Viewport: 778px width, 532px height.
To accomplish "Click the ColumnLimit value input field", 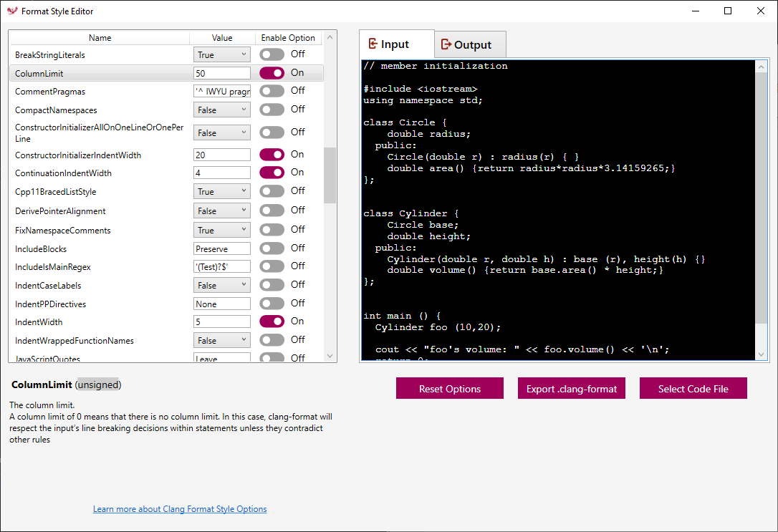I will 222,73.
